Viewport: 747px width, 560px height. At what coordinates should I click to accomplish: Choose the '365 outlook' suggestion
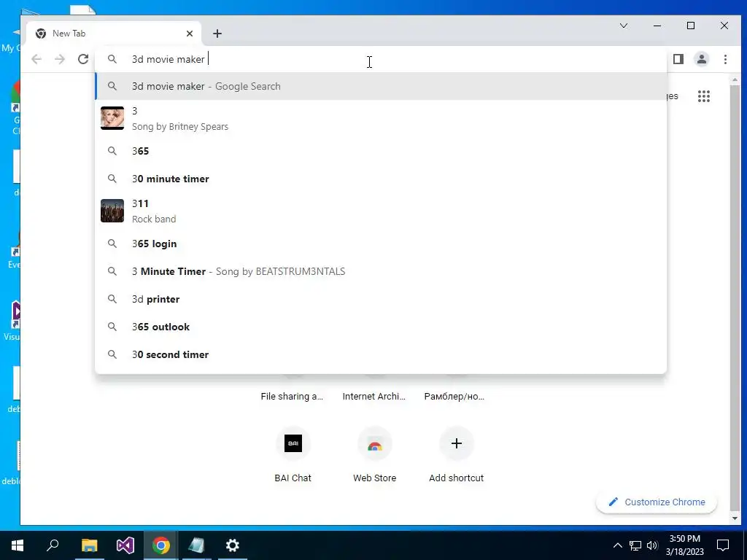(381, 327)
